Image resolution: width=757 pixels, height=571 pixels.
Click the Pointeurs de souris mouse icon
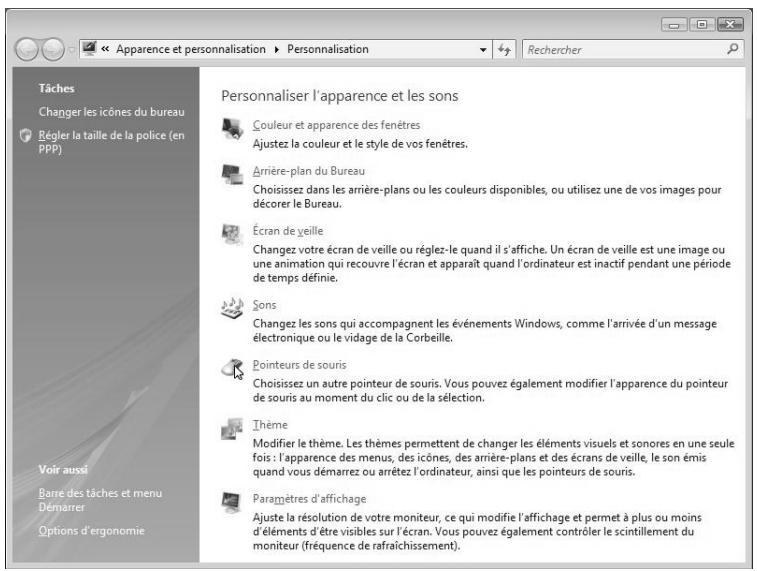click(232, 368)
